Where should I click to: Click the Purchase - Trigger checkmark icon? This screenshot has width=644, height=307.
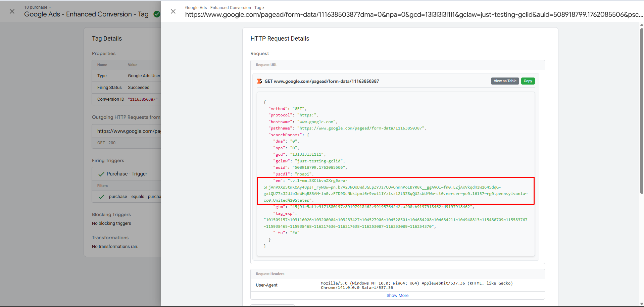click(101, 174)
